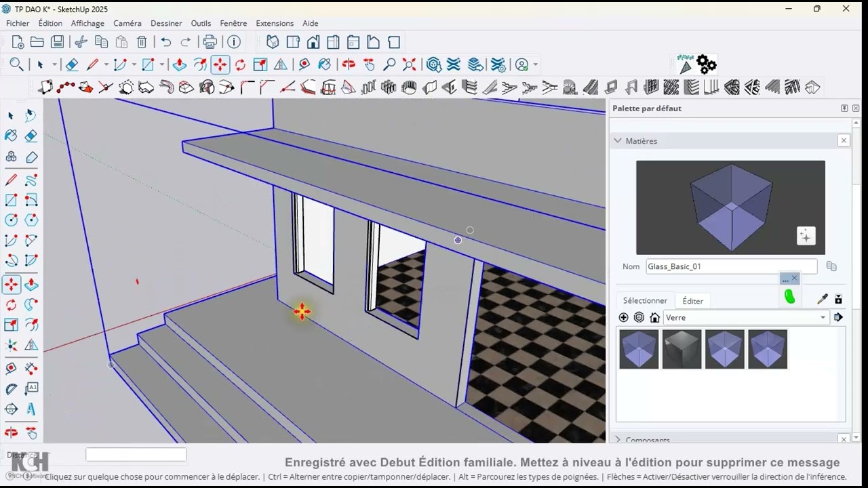Save the model with the floppy disk icon
The height and width of the screenshot is (488, 868).
(x=57, y=42)
